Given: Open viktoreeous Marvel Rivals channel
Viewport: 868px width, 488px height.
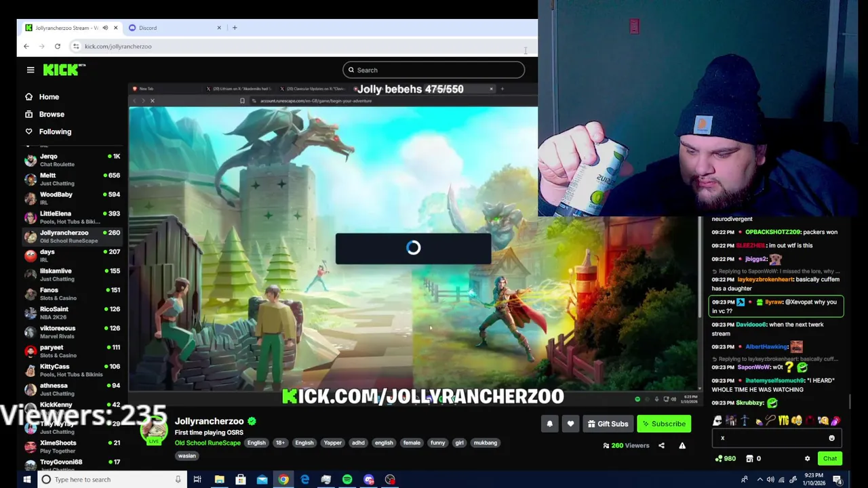Looking at the screenshot, I should click(73, 331).
